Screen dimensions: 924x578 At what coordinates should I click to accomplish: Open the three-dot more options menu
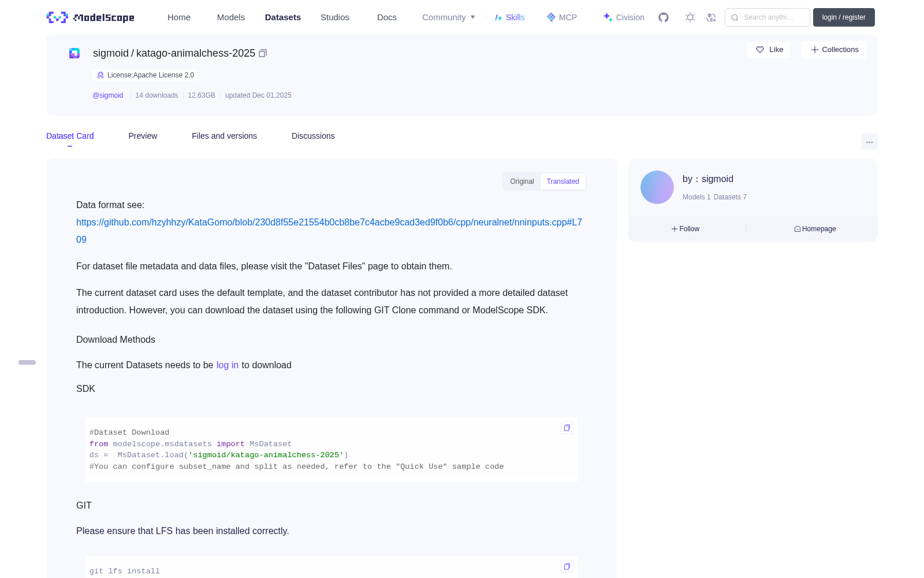(869, 142)
